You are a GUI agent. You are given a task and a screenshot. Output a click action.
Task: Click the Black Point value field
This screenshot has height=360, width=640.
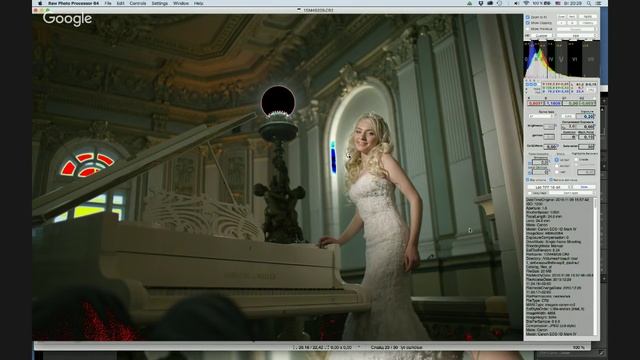pos(586,137)
